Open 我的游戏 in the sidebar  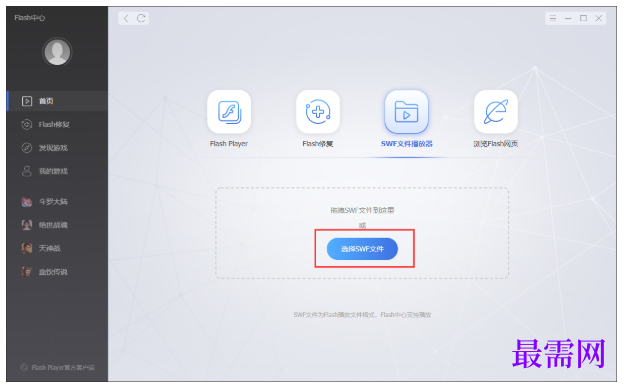point(57,171)
